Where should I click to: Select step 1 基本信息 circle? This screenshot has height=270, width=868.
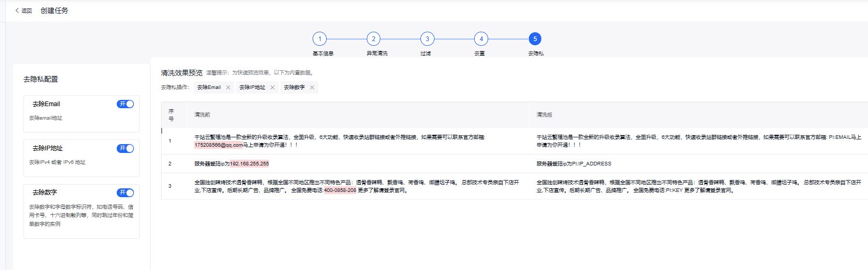pyautogui.click(x=320, y=39)
